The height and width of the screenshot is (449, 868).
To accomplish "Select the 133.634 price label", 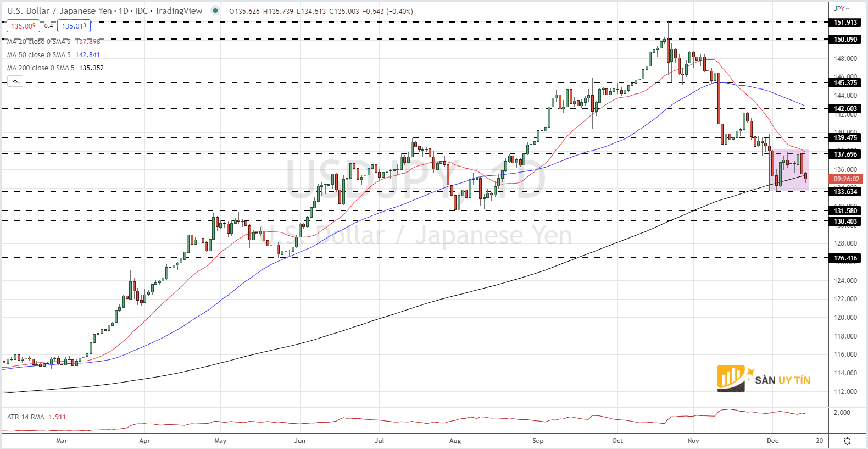I will pyautogui.click(x=845, y=192).
